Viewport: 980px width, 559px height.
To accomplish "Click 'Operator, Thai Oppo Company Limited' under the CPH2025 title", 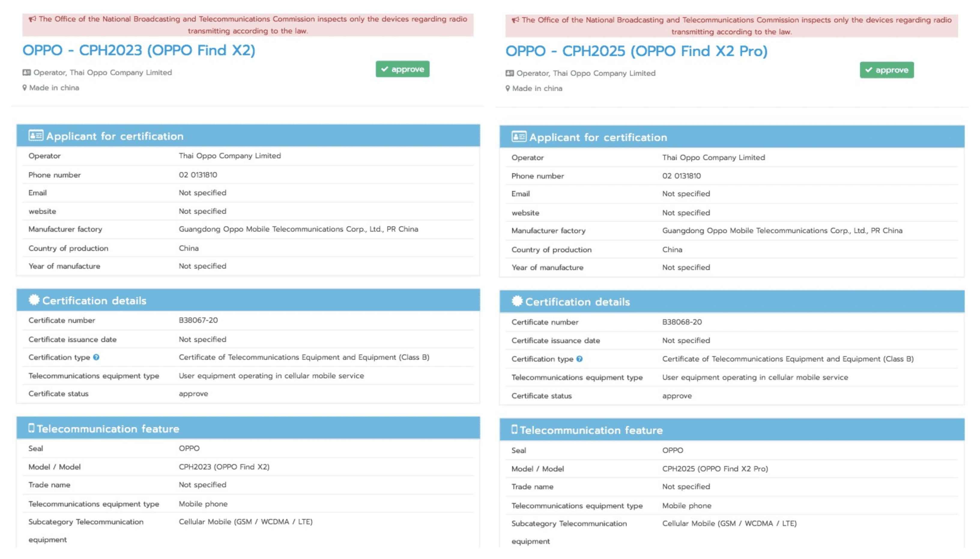I will (586, 73).
